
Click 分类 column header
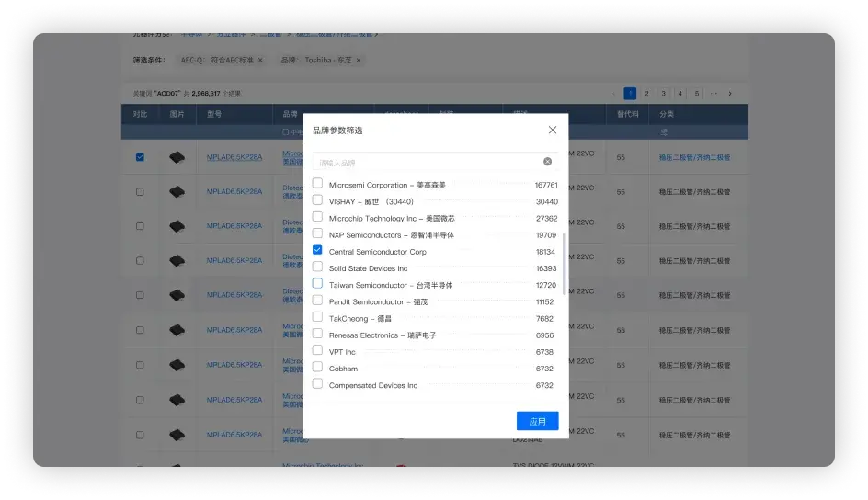coord(667,114)
